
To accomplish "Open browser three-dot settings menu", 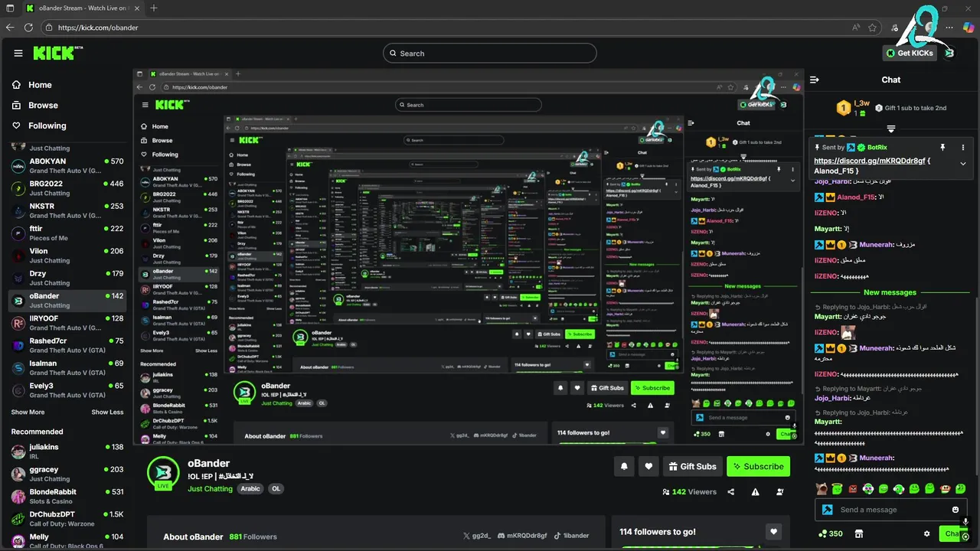I will (x=950, y=28).
